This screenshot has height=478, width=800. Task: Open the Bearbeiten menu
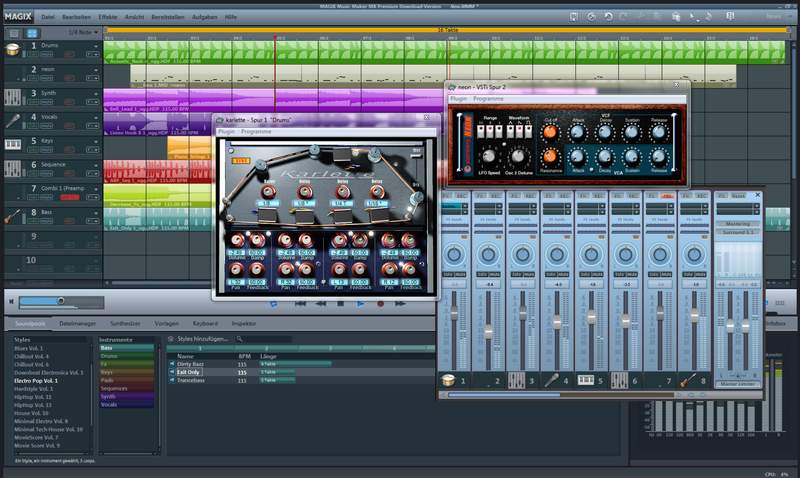click(x=76, y=17)
